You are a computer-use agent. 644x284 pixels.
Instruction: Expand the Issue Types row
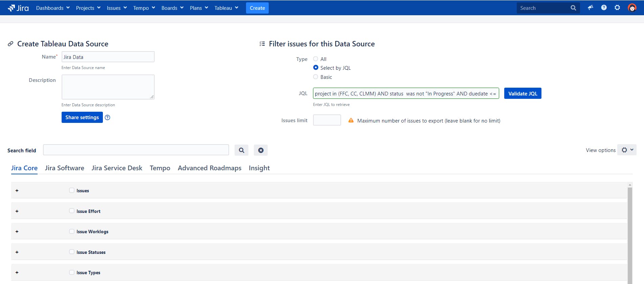(17, 272)
